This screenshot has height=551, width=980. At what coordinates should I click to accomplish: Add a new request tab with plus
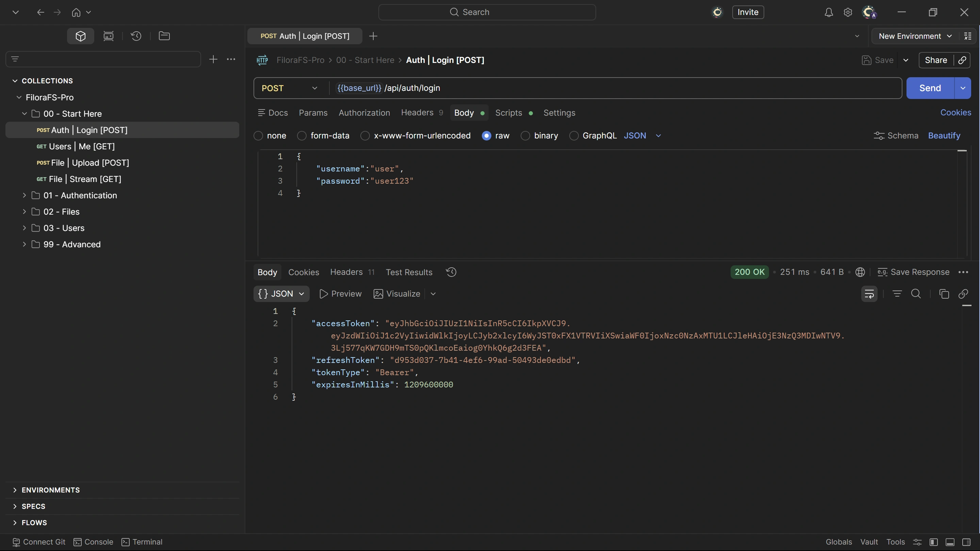click(373, 36)
